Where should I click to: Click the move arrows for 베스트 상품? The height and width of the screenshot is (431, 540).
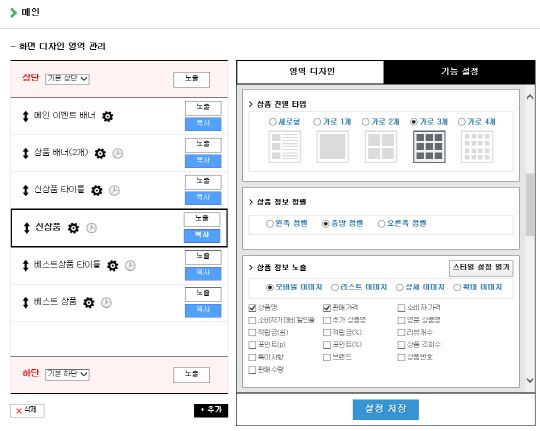click(x=25, y=302)
